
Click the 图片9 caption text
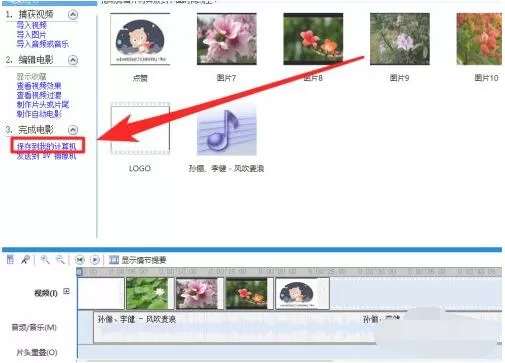point(399,78)
